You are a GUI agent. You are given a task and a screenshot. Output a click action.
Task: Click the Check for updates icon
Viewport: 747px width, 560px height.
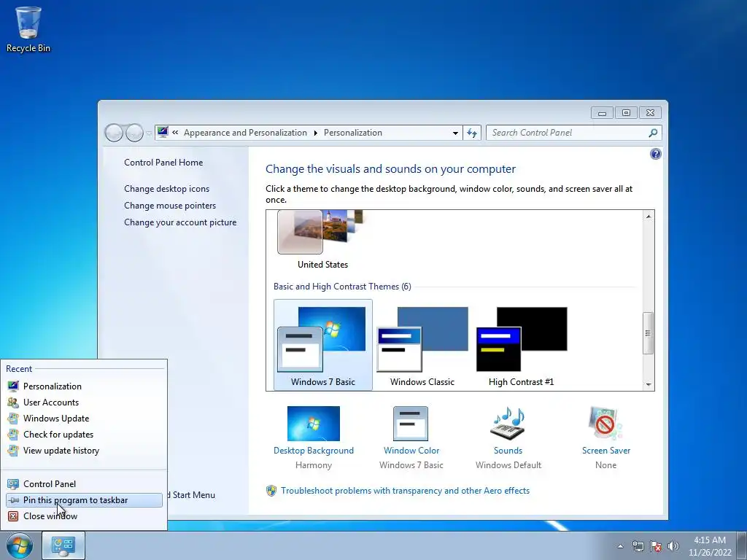[13, 435]
